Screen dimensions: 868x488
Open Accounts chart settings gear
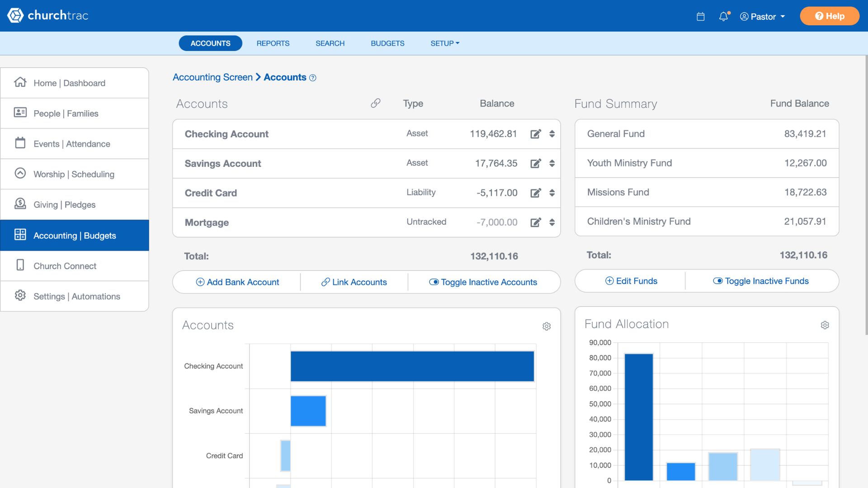point(547,326)
